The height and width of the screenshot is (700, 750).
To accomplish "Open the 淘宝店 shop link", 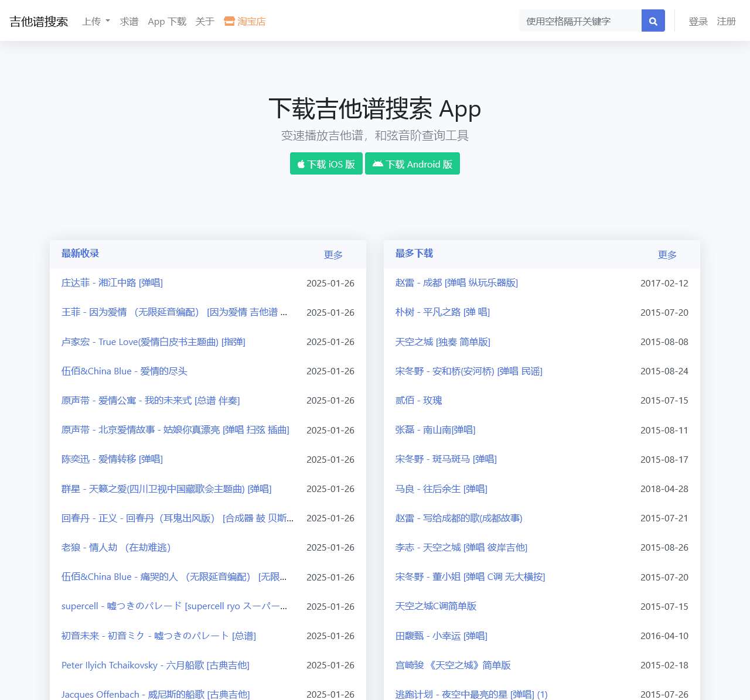I will point(245,22).
